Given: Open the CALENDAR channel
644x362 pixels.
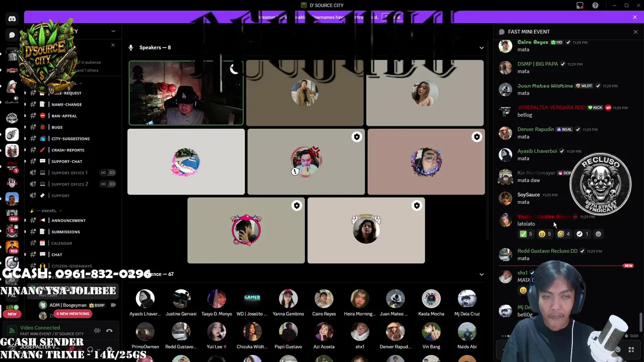Looking at the screenshot, I should [x=61, y=243].
